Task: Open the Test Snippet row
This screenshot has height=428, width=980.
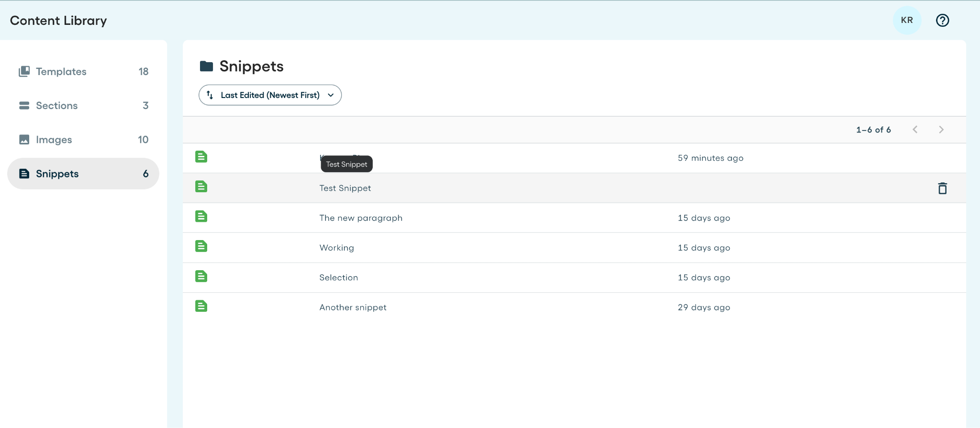Action: (574, 188)
